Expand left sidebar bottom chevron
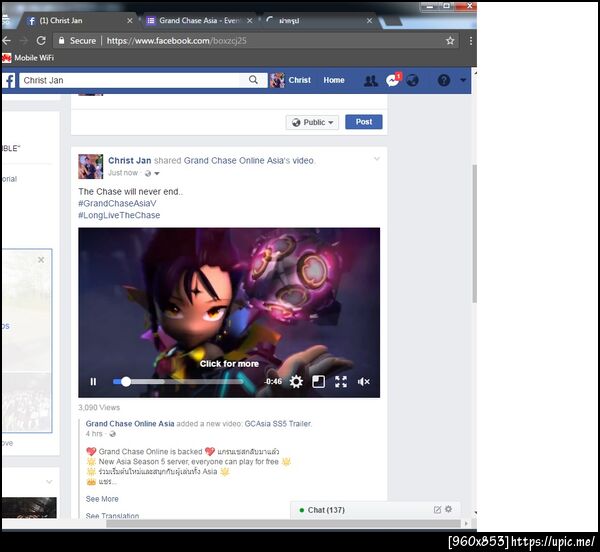This screenshot has height=552, width=600. (x=49, y=482)
